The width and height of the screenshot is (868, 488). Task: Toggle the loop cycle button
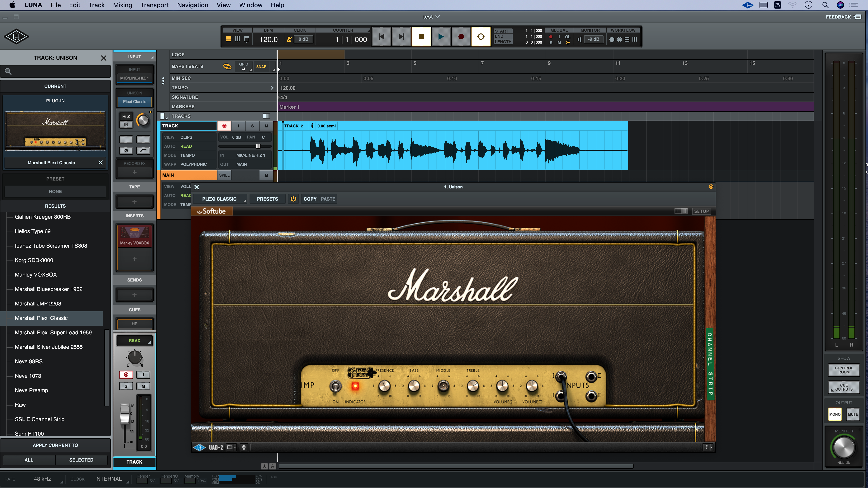(481, 37)
